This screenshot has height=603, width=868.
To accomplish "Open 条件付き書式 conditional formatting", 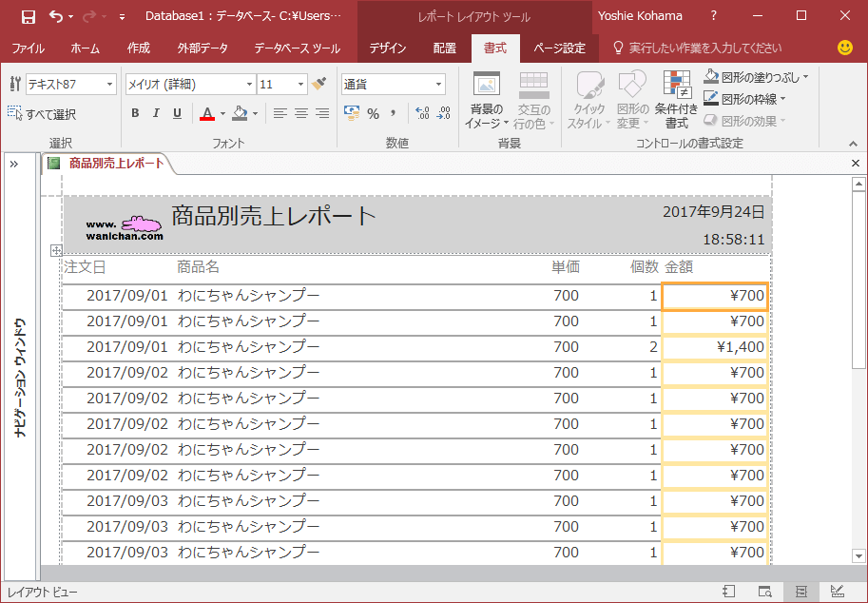I will click(x=677, y=100).
